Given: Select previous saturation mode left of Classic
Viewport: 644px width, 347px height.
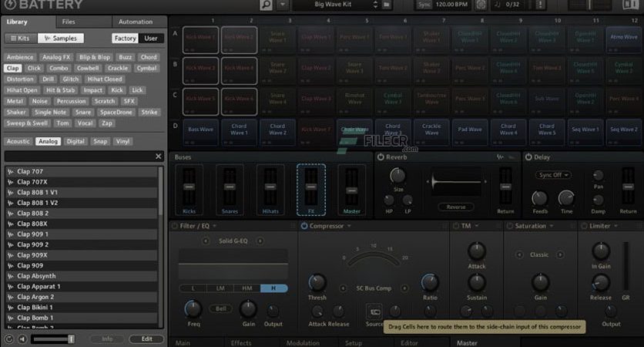Looking at the screenshot, I should [519, 255].
